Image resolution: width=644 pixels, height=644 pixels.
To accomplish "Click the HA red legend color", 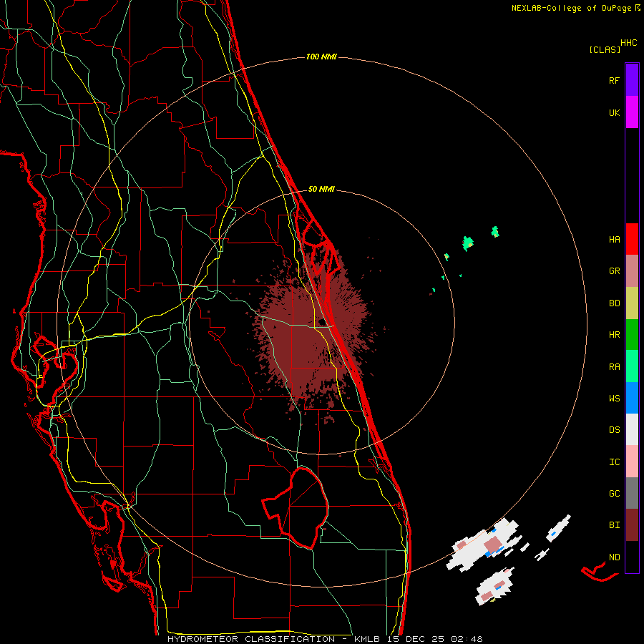I will click(632, 239).
